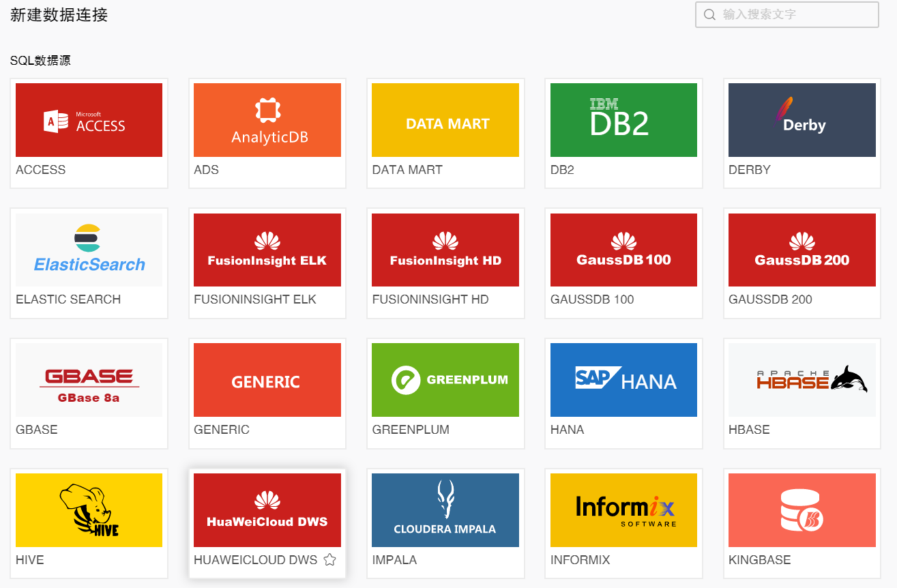Click the IMPALA caption label
The image size is (897, 588).
394,560
